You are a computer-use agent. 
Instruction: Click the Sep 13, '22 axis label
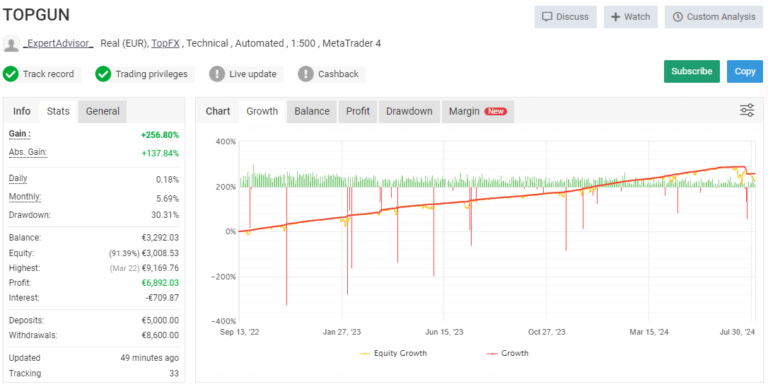(x=240, y=332)
